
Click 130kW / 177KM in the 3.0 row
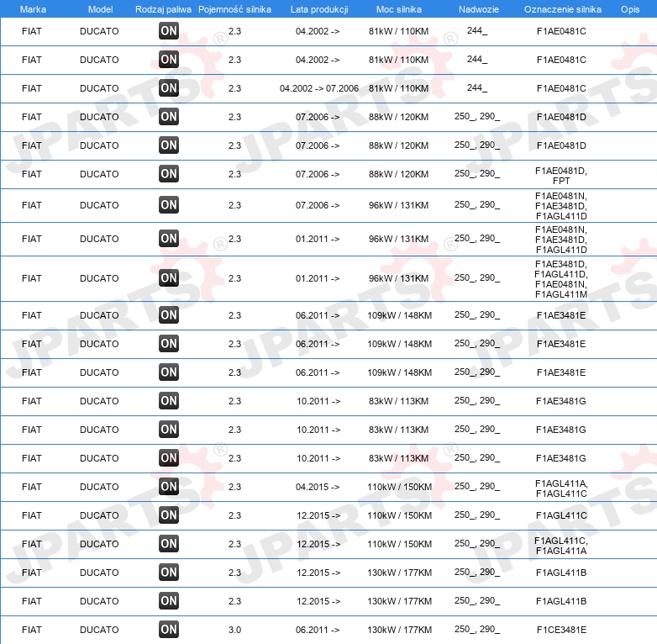click(x=399, y=630)
